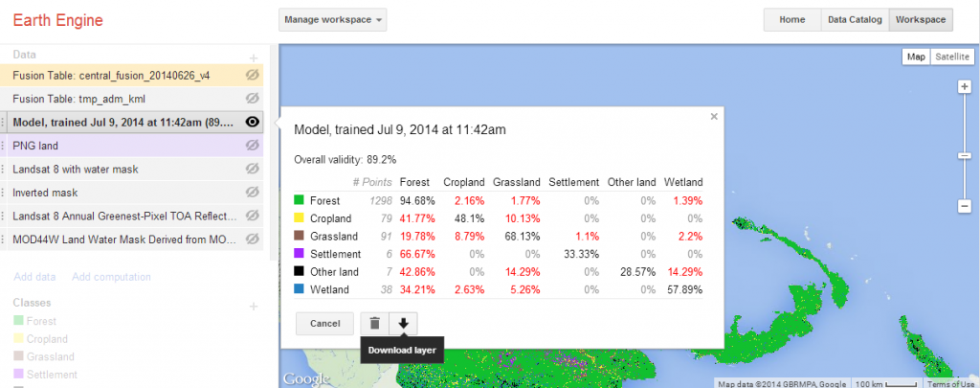Add a new data layer with plus icon
980x388 pixels.
[254, 57]
